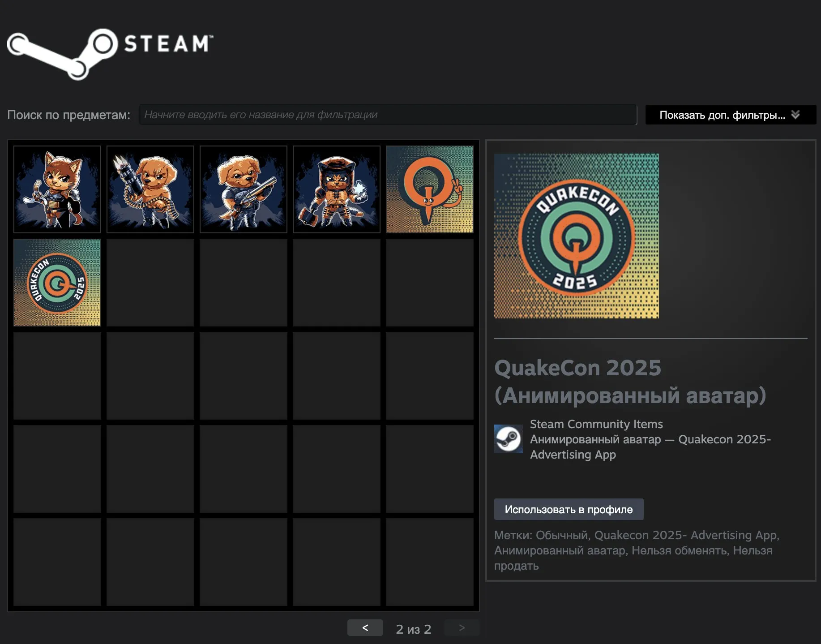Select the armored cat with hammer avatar item
The width and height of the screenshot is (821, 644).
(x=337, y=189)
